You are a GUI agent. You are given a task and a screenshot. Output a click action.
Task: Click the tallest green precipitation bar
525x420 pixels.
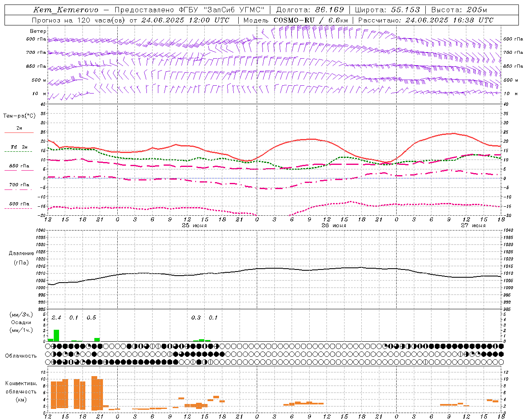(56, 336)
